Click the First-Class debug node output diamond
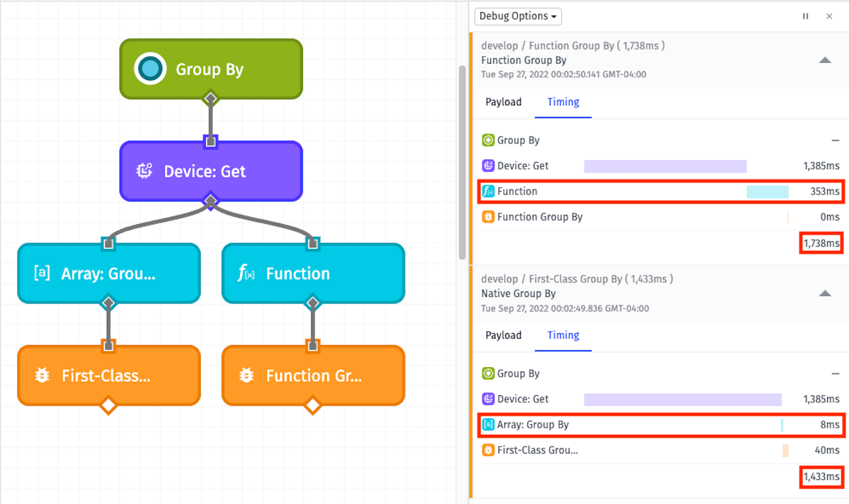 click(x=108, y=406)
